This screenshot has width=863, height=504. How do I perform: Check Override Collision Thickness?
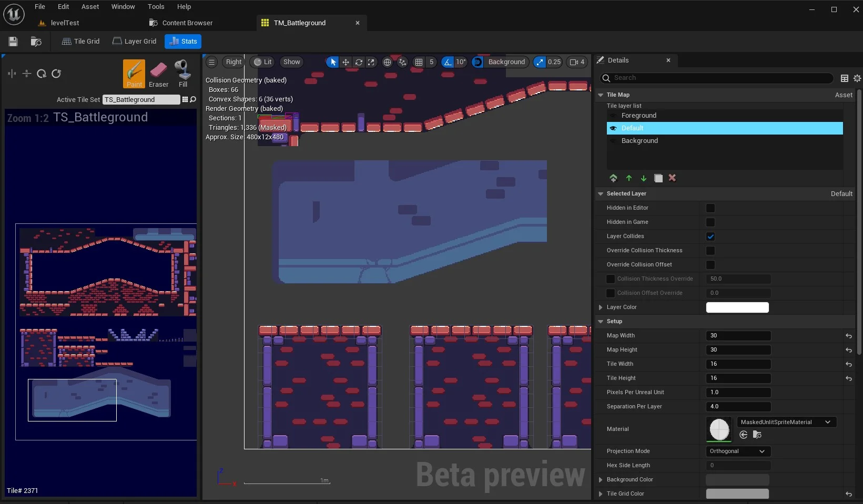point(710,251)
